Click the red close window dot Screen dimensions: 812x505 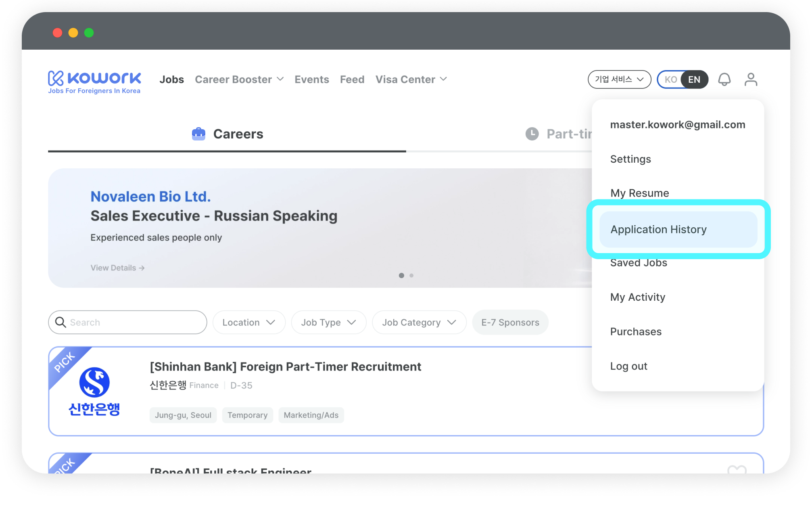click(57, 33)
